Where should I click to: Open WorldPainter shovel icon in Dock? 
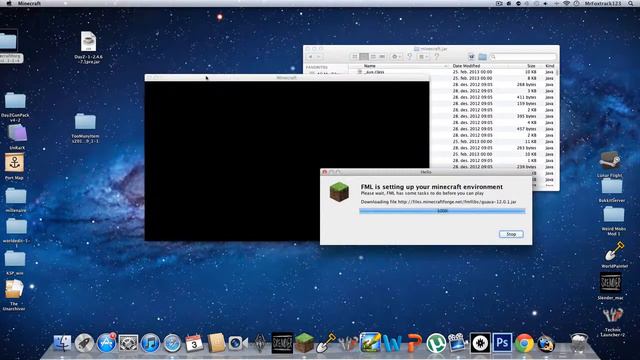pos(326,343)
